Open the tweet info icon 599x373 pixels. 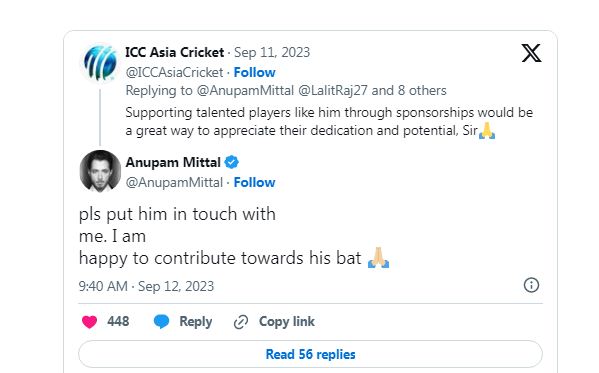(x=531, y=285)
